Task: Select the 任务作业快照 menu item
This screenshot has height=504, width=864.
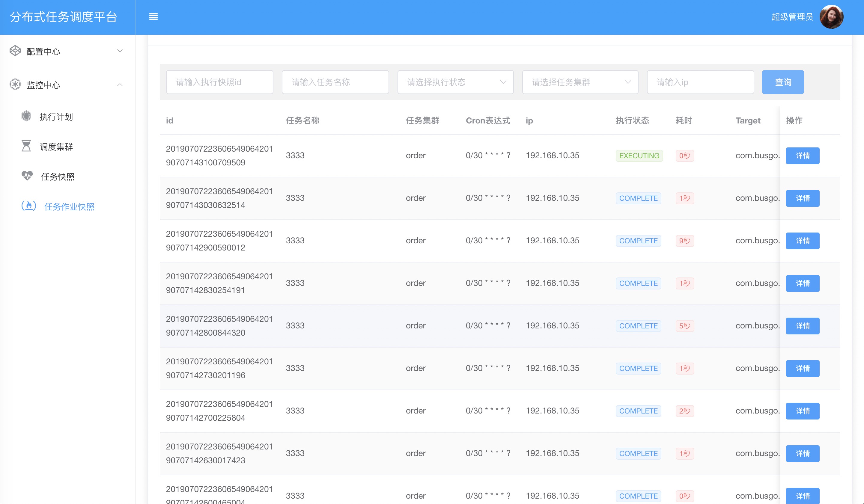Action: point(69,206)
